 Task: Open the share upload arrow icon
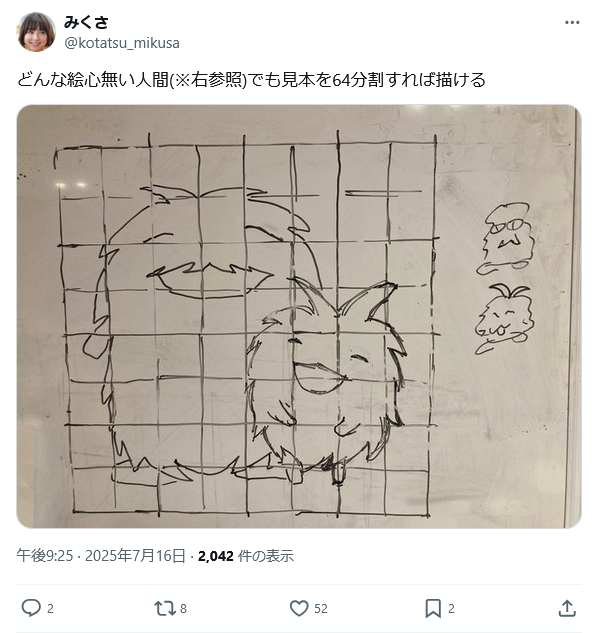(567, 608)
